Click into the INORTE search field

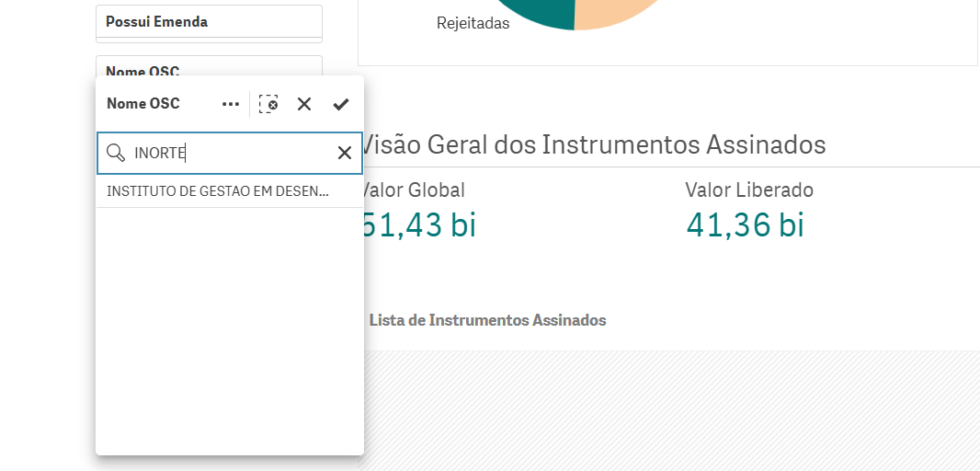click(x=230, y=153)
